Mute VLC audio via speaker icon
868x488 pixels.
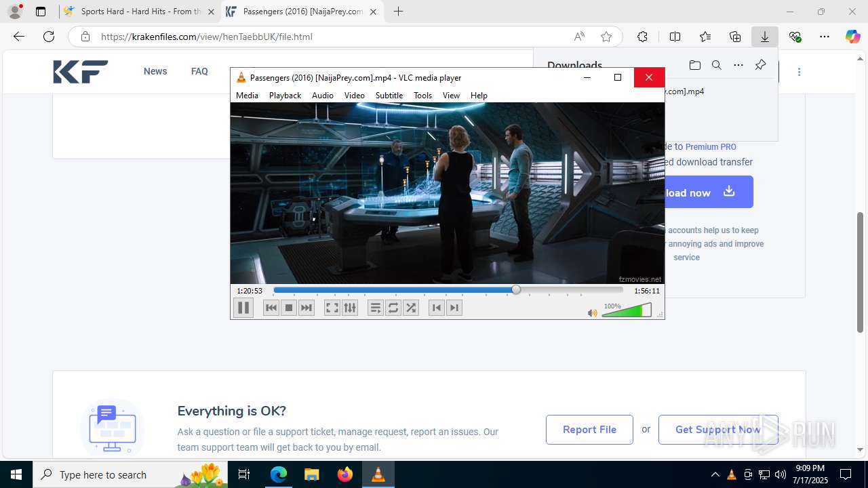(593, 312)
